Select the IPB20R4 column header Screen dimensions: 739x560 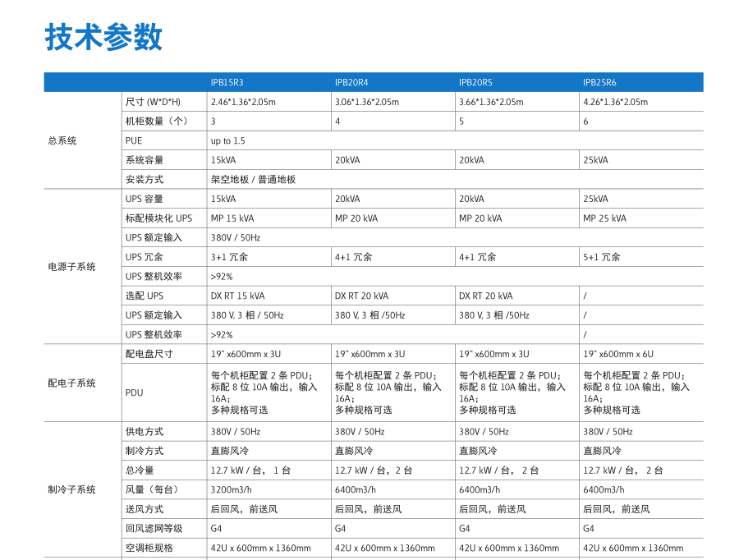click(351, 82)
